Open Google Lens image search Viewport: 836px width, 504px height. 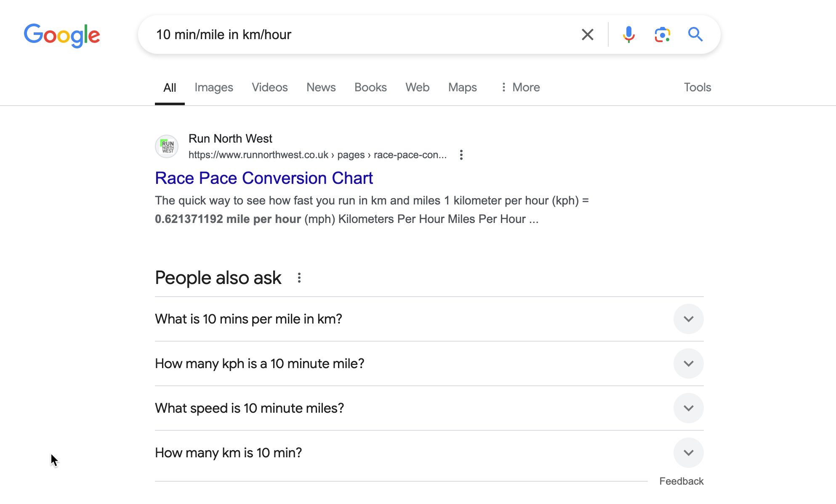(662, 34)
